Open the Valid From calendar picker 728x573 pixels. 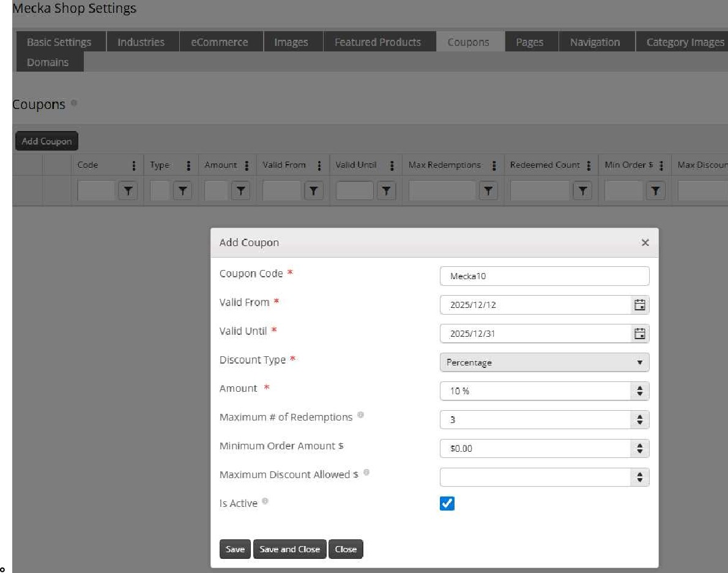pyautogui.click(x=639, y=305)
